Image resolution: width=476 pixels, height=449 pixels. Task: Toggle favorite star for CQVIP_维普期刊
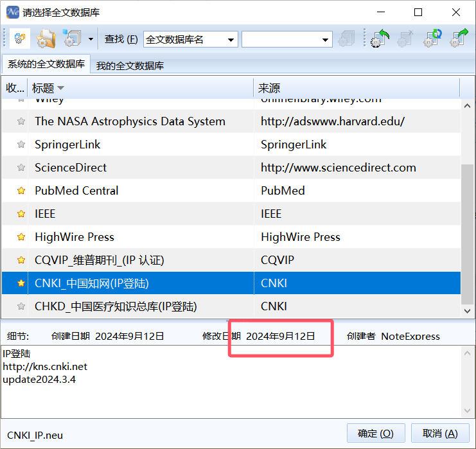(x=21, y=260)
